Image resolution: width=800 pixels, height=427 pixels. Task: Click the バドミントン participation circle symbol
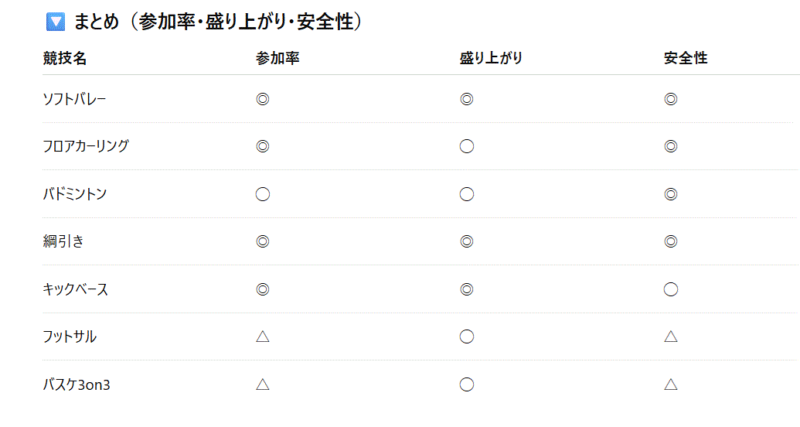[262, 194]
